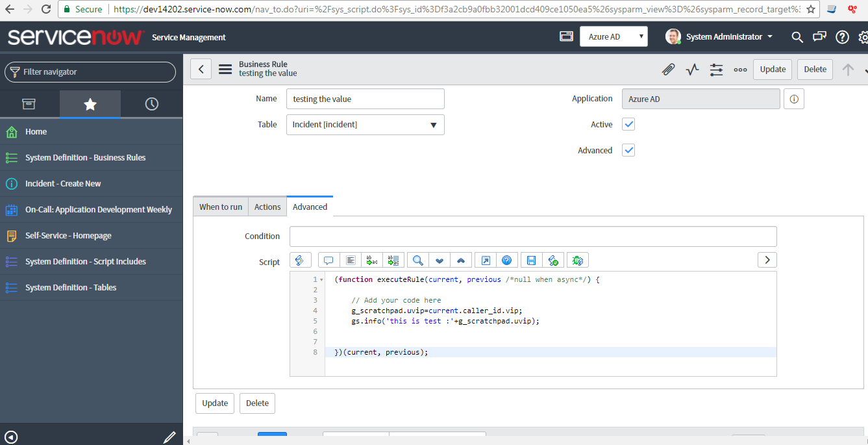Select the Advanced tab
Image resolution: width=868 pixels, height=445 pixels.
tap(310, 207)
